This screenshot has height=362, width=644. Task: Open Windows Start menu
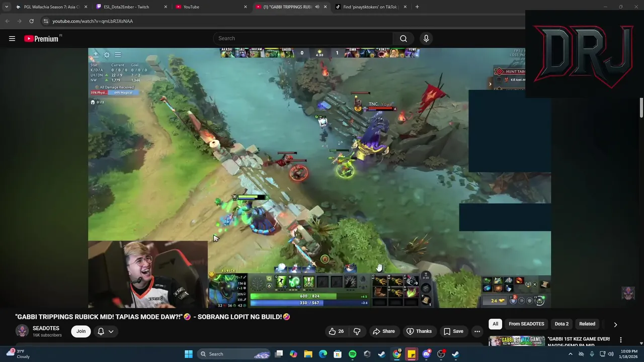(189, 354)
